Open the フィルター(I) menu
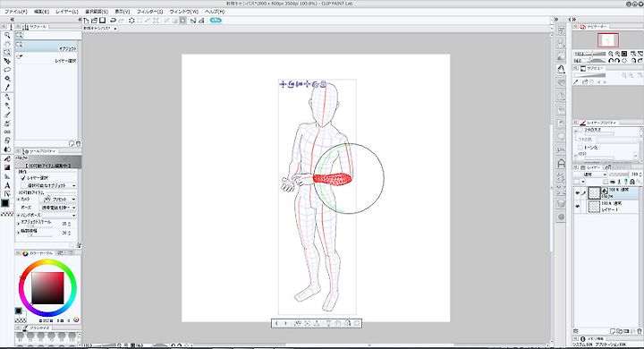The width and height of the screenshot is (644, 349). [x=150, y=12]
